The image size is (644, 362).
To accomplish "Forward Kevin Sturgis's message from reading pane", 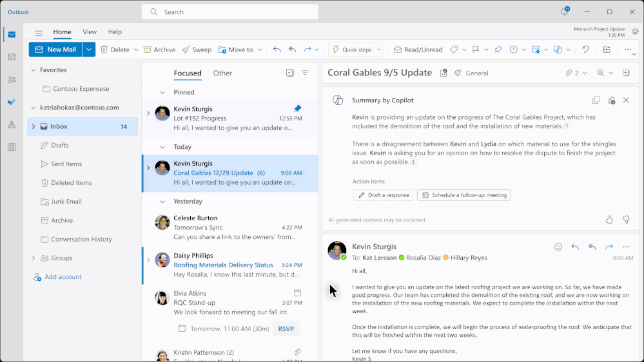I will (609, 247).
